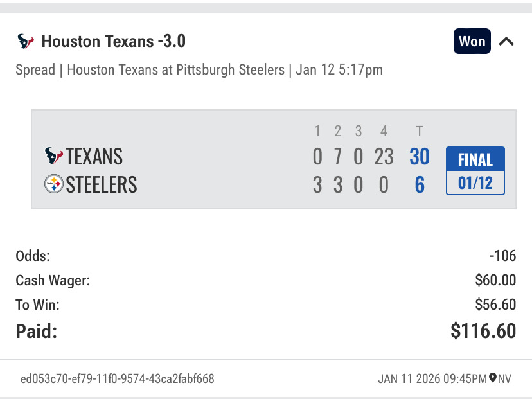Click the Texans logo in the scoreboard
This screenshot has height=399, width=532.
(54, 156)
